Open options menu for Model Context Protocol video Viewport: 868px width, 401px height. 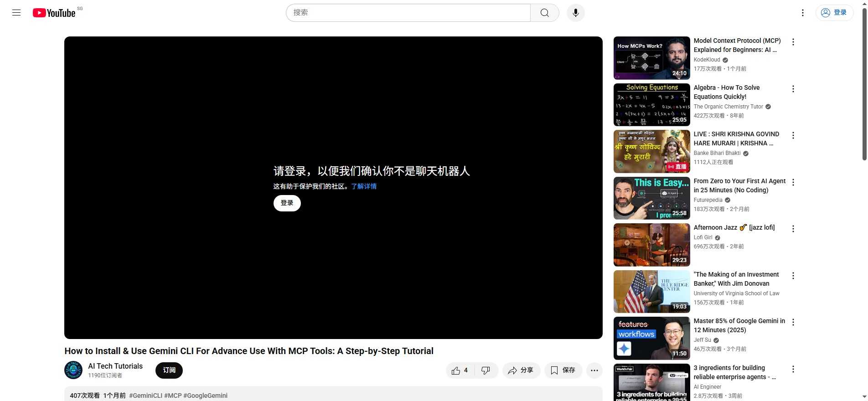coord(793,42)
